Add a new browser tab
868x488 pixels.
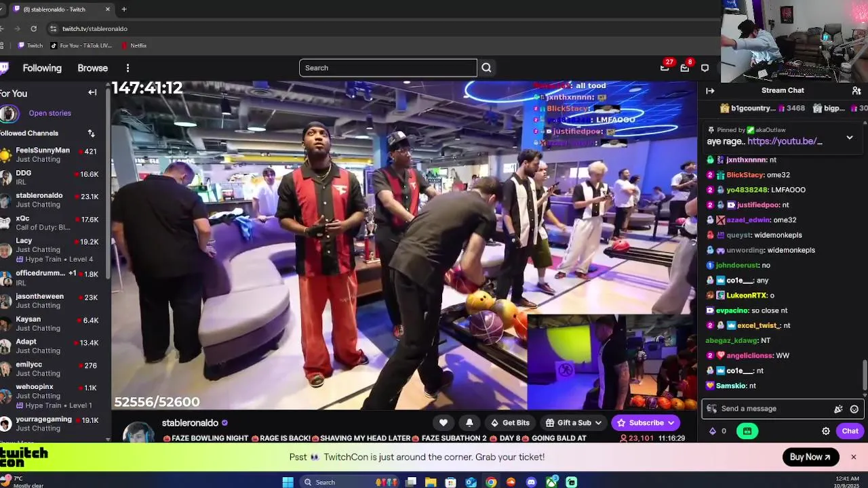[x=124, y=9]
